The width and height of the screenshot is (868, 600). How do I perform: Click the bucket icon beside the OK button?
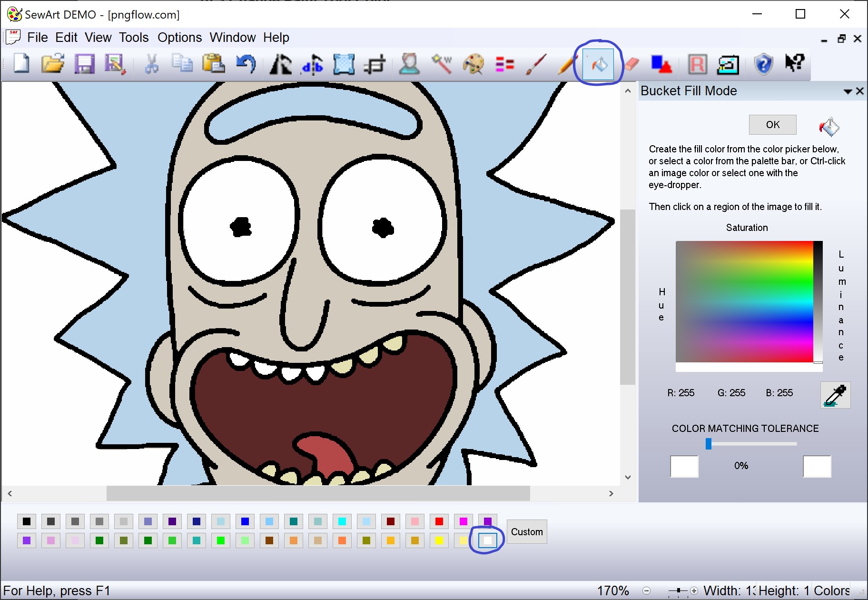point(829,127)
